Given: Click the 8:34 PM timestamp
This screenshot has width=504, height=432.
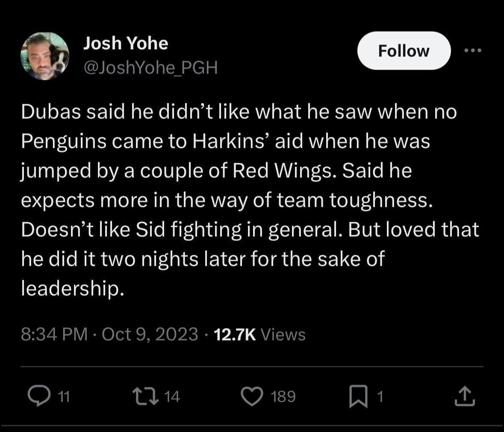Looking at the screenshot, I should tap(54, 334).
